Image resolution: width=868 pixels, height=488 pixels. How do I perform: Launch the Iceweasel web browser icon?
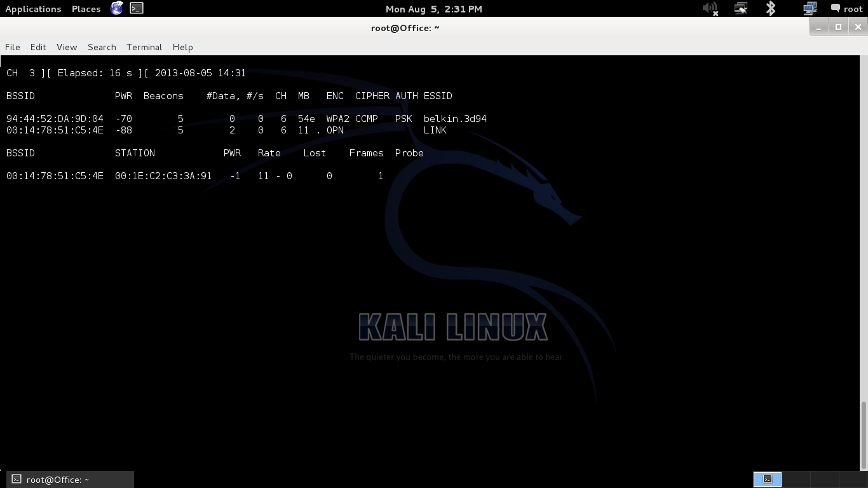coord(117,8)
